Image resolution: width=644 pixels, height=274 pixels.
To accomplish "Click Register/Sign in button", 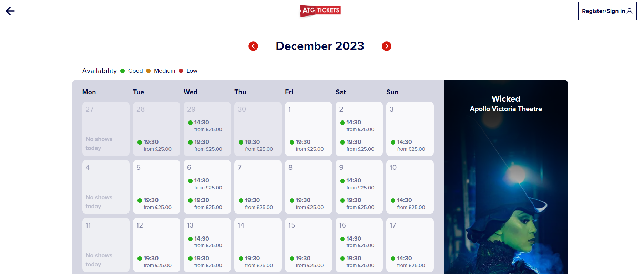I will pos(607,11).
